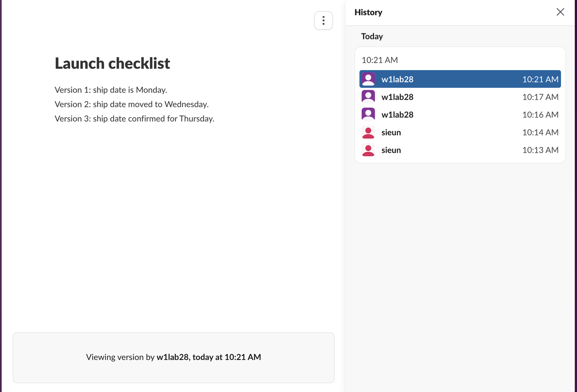This screenshot has height=392, width=577.
Task: Click w1lab28's avatar in the 10:17 AM row
Action: (368, 97)
